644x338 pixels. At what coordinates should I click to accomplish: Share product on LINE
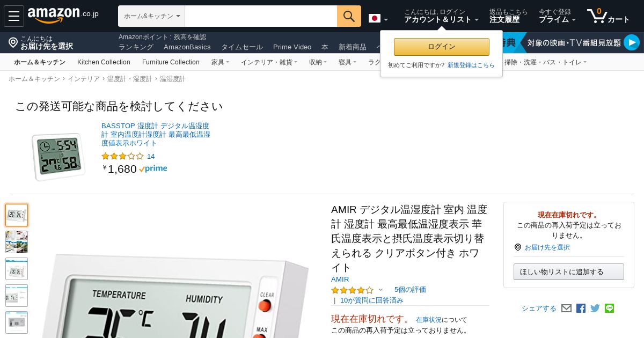click(x=609, y=308)
